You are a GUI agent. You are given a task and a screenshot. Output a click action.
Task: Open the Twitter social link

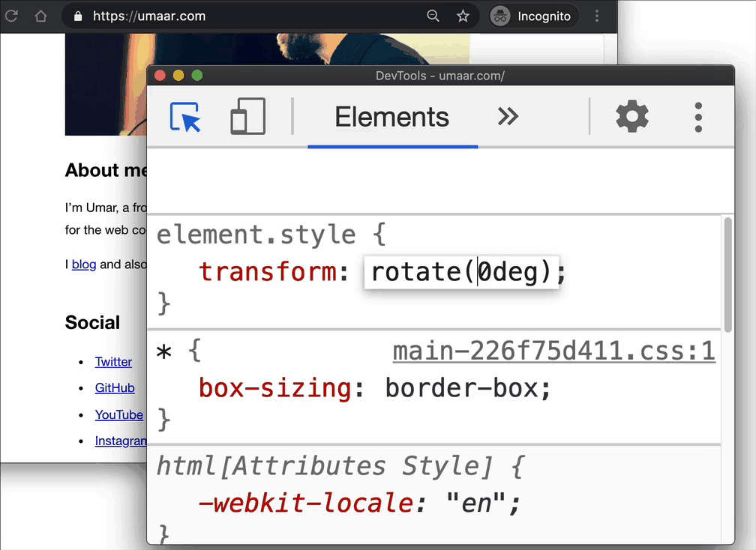coord(113,362)
